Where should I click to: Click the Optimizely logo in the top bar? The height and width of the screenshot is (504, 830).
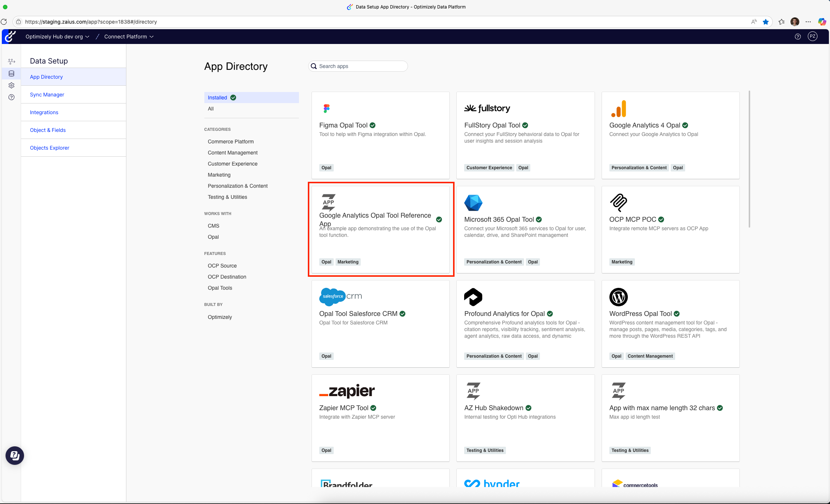click(x=10, y=37)
